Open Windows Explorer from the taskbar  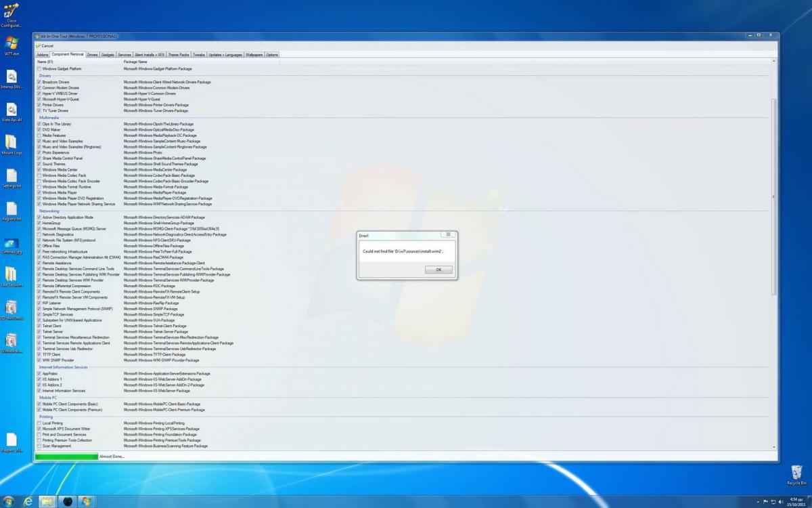[x=48, y=501]
